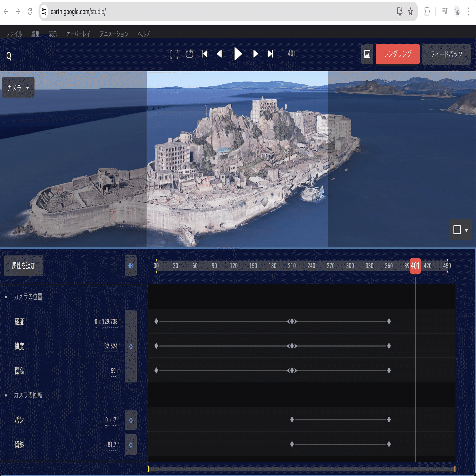Click right yellow handle of timeline zoom bar

pos(455,469)
